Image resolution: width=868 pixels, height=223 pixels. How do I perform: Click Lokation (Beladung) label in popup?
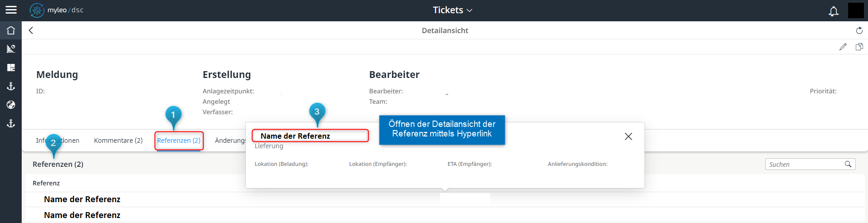pyautogui.click(x=281, y=164)
